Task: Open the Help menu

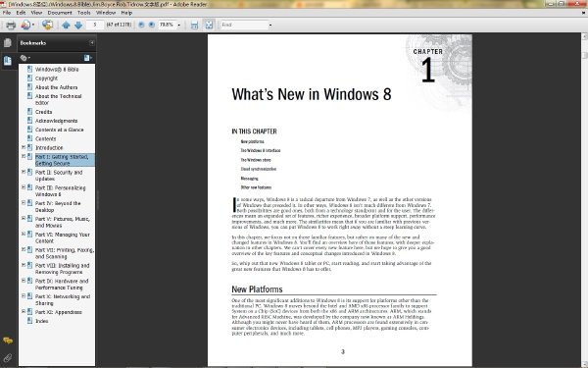Action: [x=126, y=13]
